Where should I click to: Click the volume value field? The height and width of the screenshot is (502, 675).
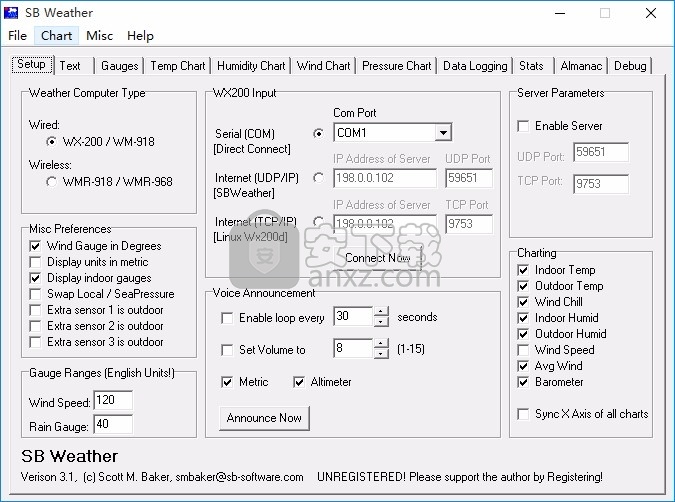pos(353,348)
